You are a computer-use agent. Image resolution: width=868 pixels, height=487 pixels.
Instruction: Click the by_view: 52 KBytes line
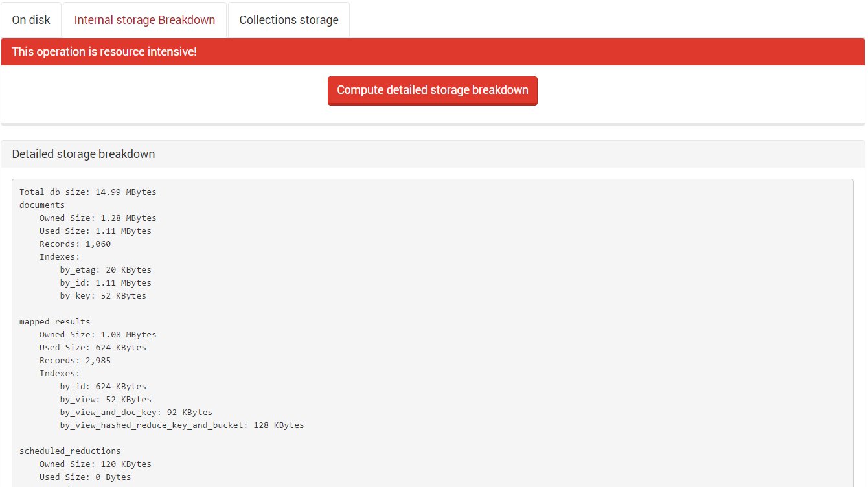[x=106, y=399]
